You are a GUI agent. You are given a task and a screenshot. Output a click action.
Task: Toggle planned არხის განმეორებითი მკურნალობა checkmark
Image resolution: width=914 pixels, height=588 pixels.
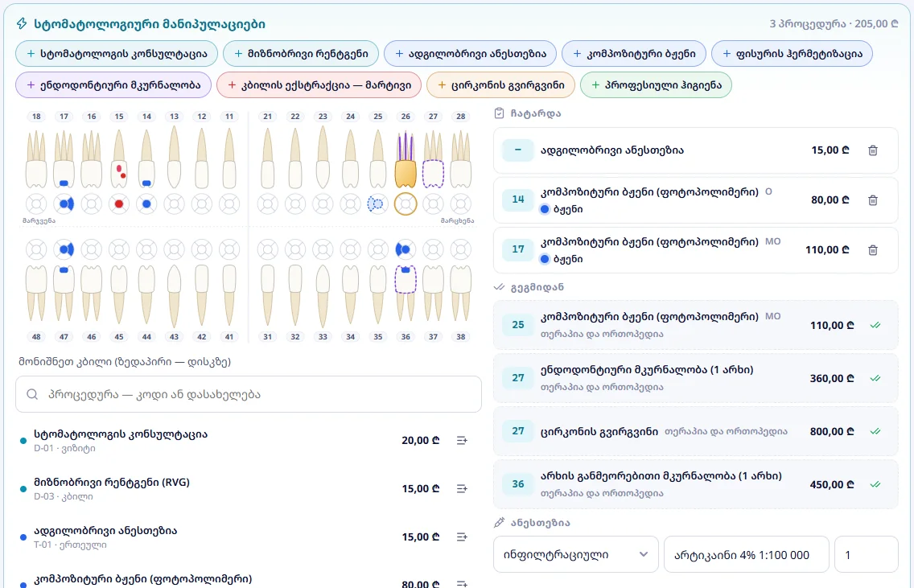[x=875, y=484]
